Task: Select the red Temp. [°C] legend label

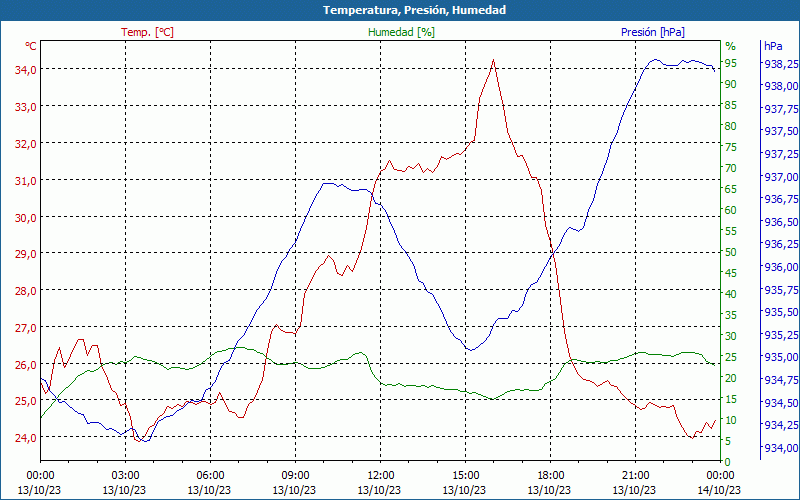Action: pyautogui.click(x=147, y=32)
